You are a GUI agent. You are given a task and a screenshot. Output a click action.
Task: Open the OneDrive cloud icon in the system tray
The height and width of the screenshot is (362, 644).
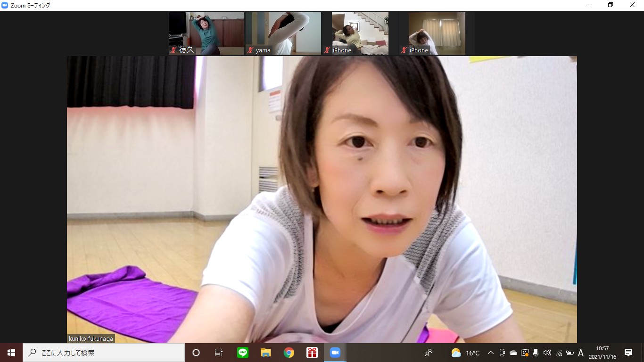point(513,353)
